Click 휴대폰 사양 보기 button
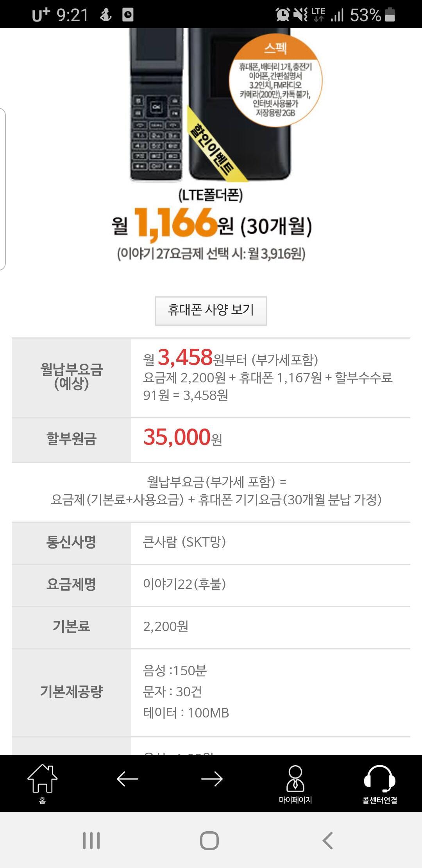 211,310
